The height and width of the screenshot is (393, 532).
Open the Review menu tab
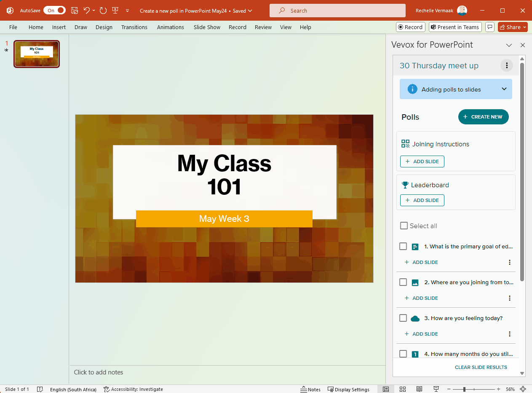pos(263,27)
